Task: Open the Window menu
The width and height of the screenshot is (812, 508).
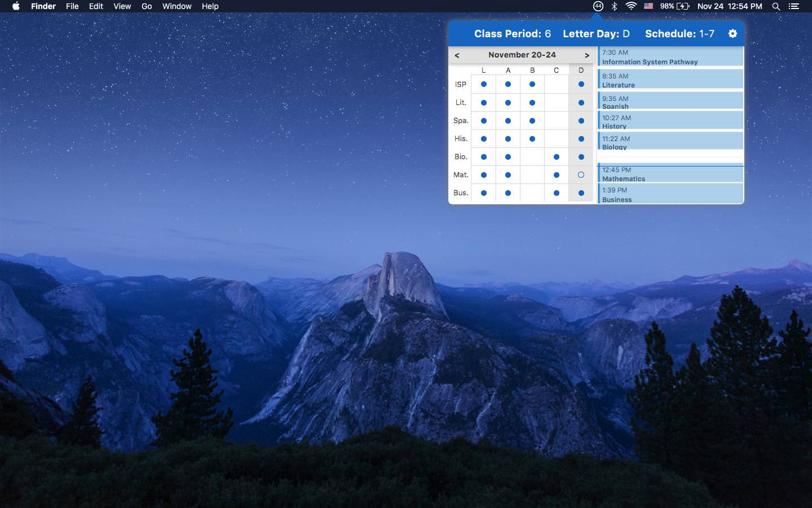Action: pos(177,6)
